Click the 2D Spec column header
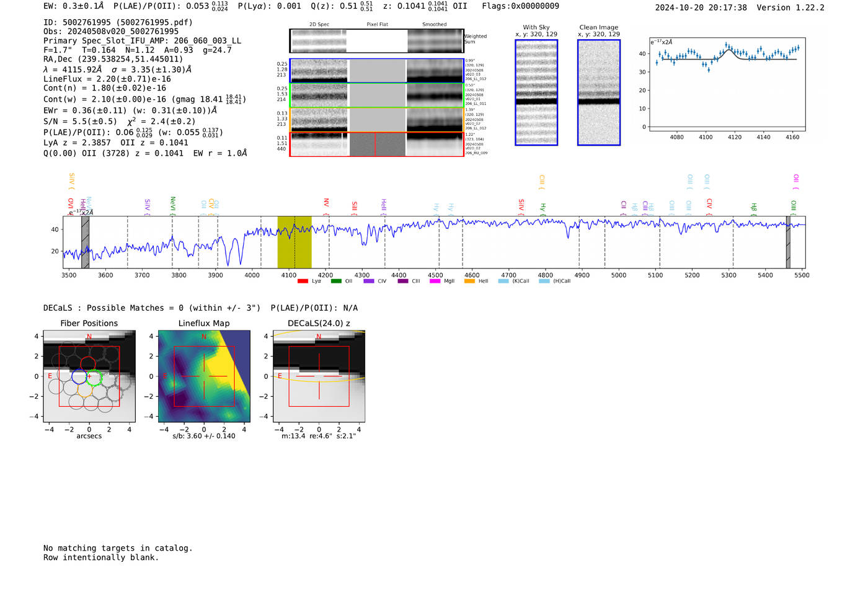 [x=319, y=25]
